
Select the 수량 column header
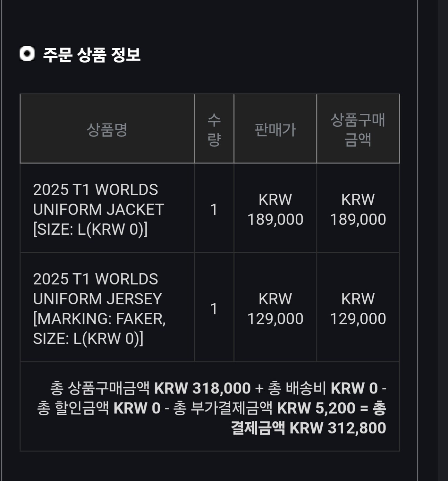214,130
